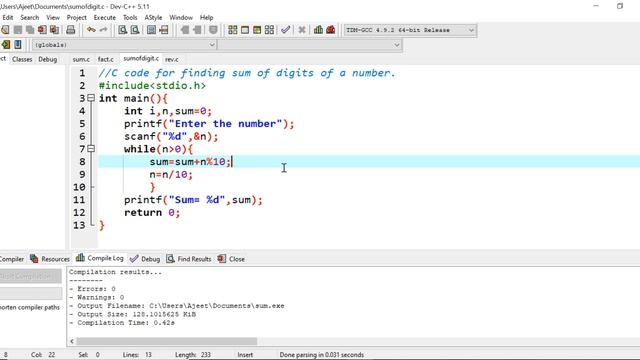Image resolution: width=640 pixels, height=360 pixels.
Task: Click the Delete Profiling Information red icon
Action: pyautogui.click(x=331, y=30)
